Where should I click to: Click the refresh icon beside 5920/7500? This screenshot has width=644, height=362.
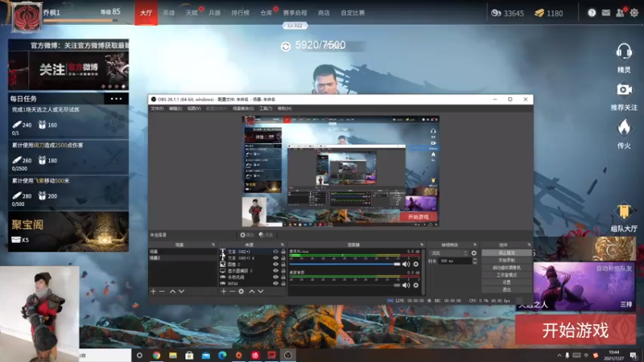click(286, 47)
